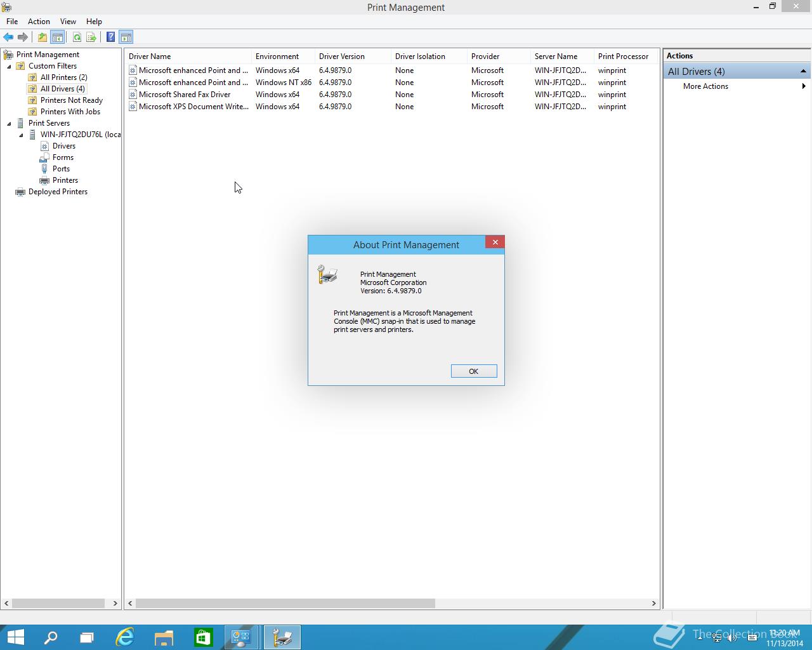Viewport: 812px width, 650px height.
Task: Sort by Driver Version column header
Action: click(x=353, y=56)
